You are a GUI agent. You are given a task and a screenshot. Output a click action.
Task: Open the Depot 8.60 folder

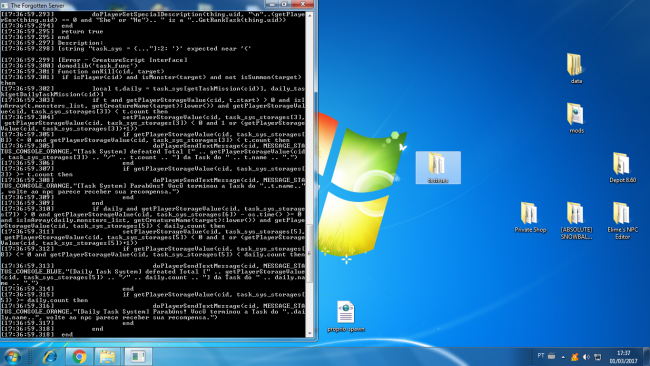(622, 167)
